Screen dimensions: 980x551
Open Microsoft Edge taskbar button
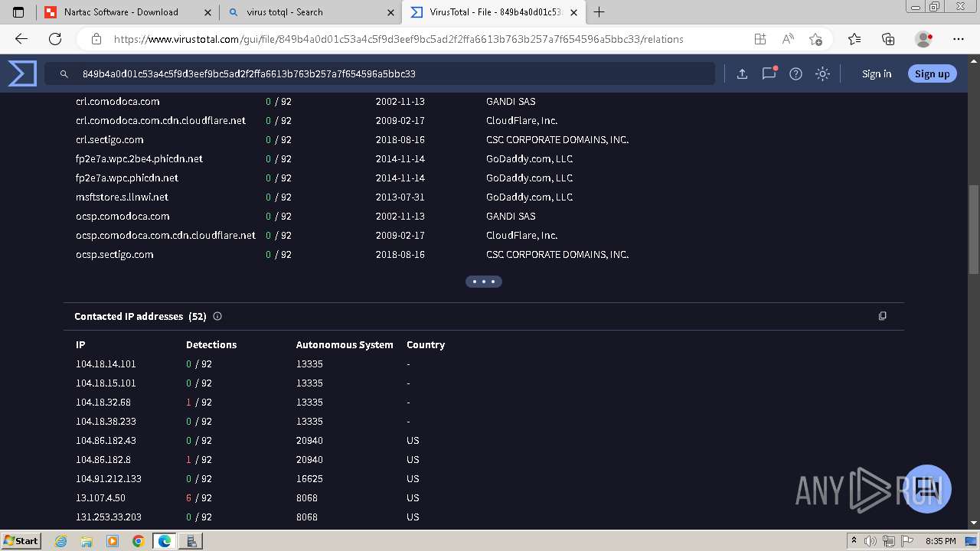click(165, 540)
